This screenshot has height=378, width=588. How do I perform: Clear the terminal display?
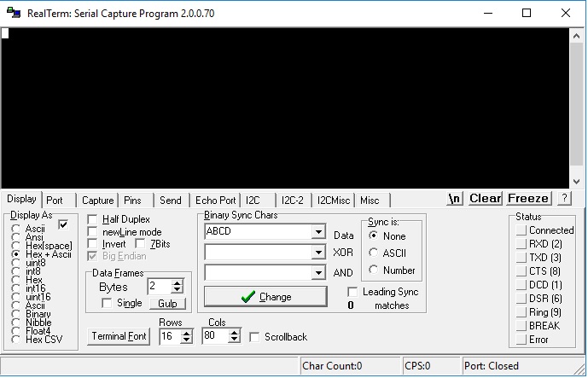486,198
